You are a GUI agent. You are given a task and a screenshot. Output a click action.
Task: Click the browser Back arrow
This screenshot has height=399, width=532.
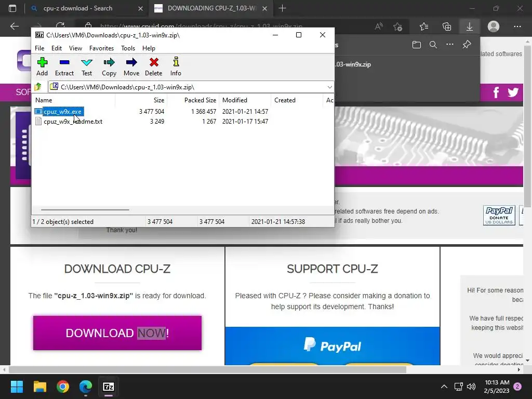click(15, 26)
